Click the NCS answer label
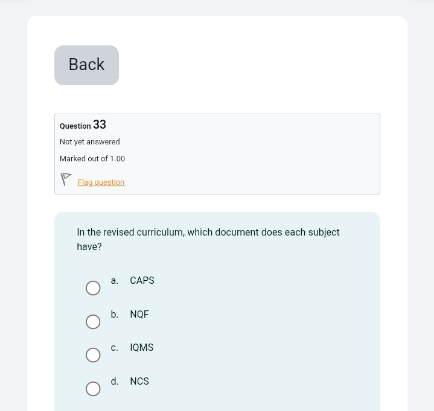Image resolution: width=434 pixels, height=411 pixels. point(139,381)
